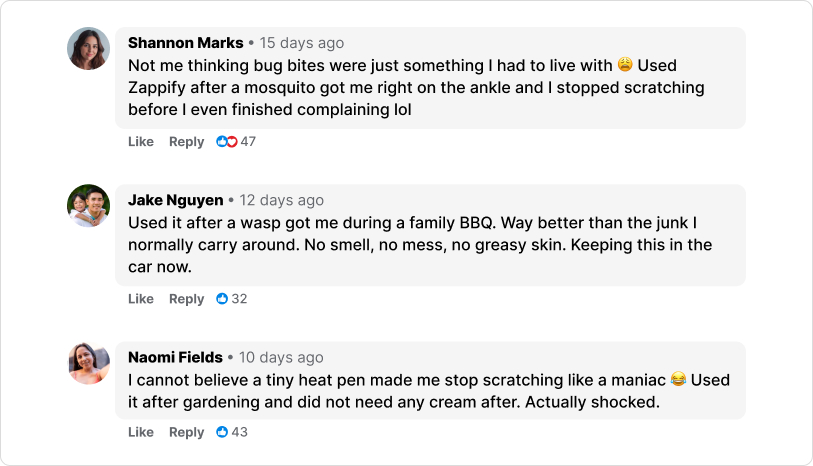Open Jake Nguyen's profile avatar
The width and height of the screenshot is (813, 466).
point(89,206)
